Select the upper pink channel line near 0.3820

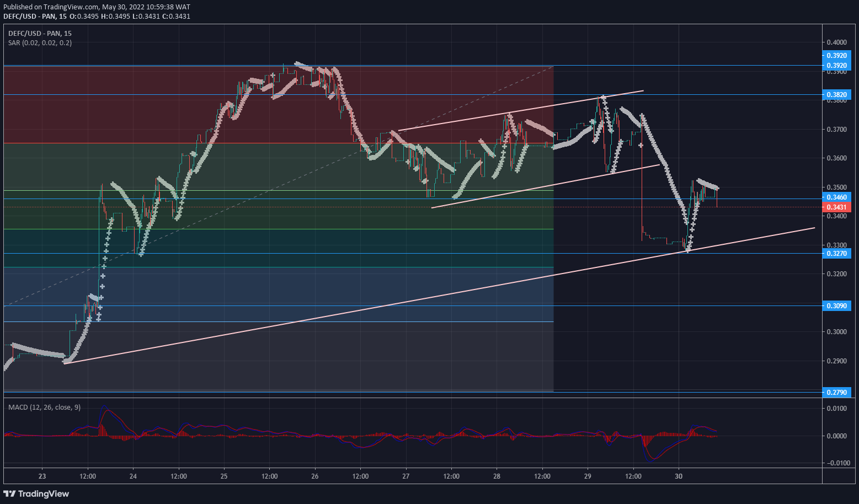coord(521,110)
